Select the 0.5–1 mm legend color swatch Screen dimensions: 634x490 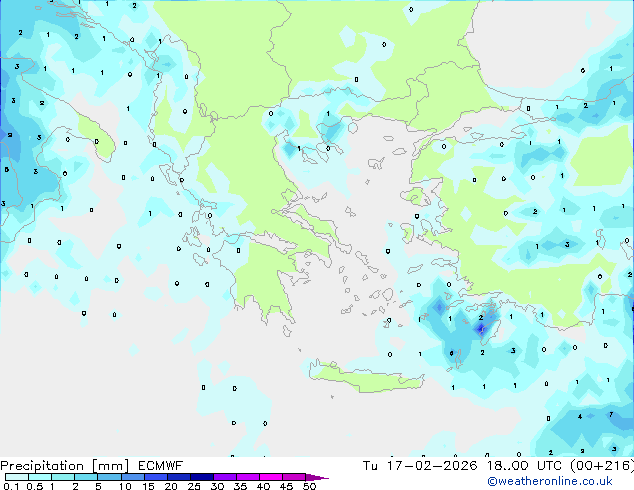click(40, 477)
